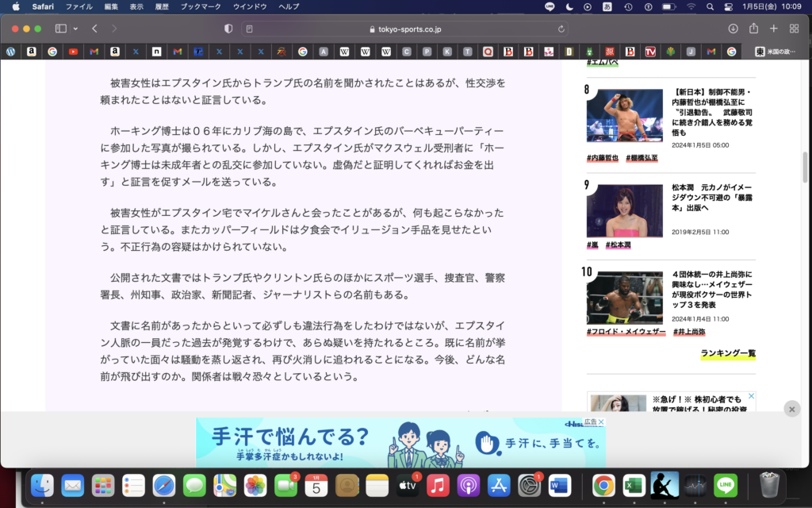Launch Google Chrome from the Dock
The width and height of the screenshot is (812, 508).
coord(603,484)
